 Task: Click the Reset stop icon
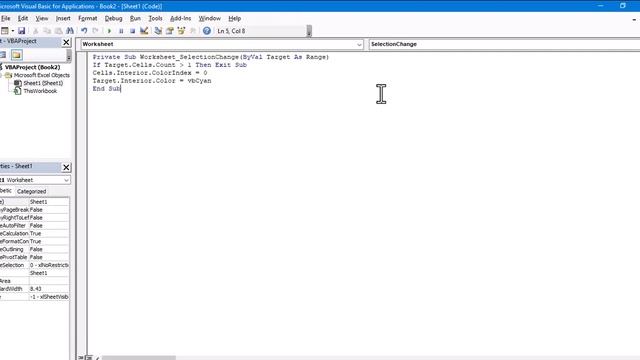(132, 31)
